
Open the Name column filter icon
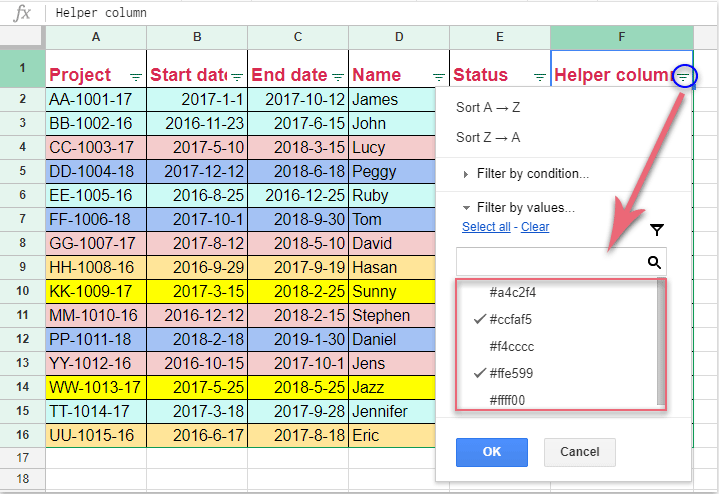439,77
